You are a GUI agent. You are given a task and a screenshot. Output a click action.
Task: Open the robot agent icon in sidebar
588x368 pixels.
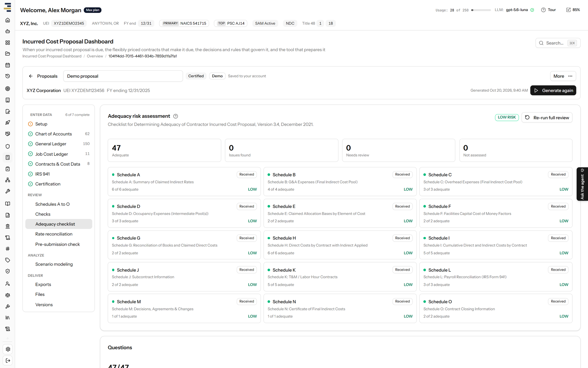[x=8, y=31]
